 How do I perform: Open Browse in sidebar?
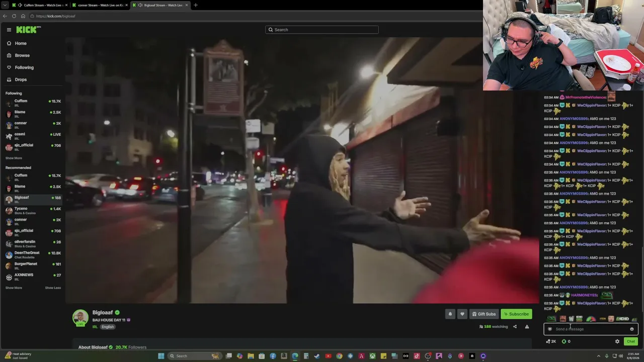click(22, 55)
